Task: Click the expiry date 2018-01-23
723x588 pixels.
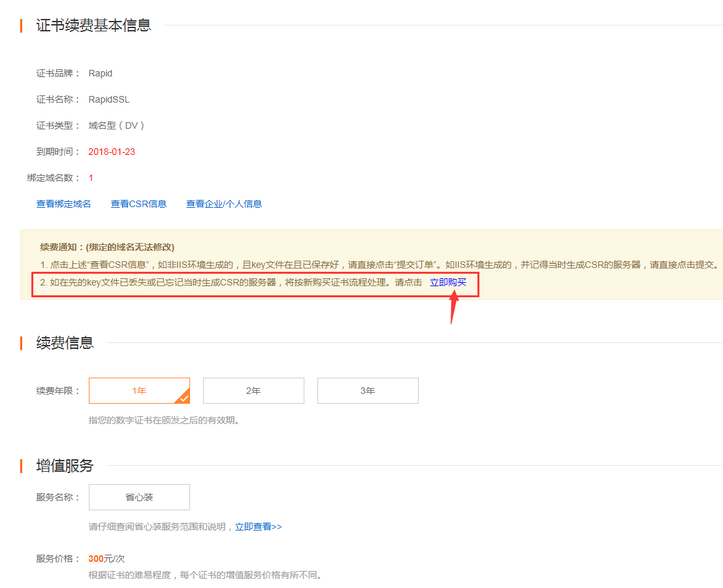Action: (x=112, y=152)
